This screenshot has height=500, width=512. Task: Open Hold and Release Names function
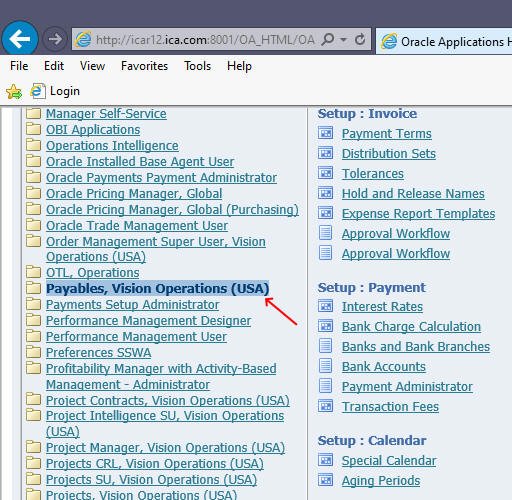click(x=413, y=194)
